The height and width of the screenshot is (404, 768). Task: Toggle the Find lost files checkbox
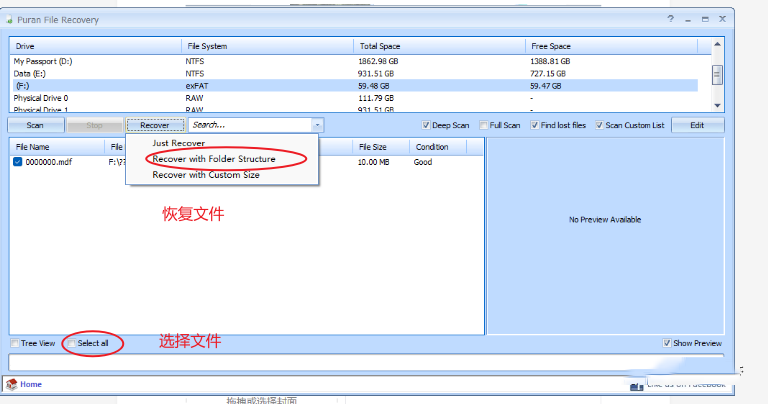534,125
